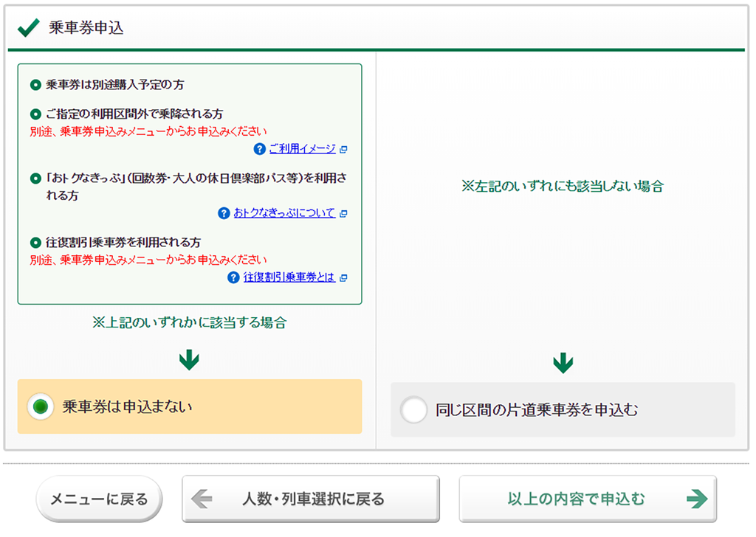Click external-link icon after ご利用イメージ
The width and height of the screenshot is (756, 537).
(343, 150)
